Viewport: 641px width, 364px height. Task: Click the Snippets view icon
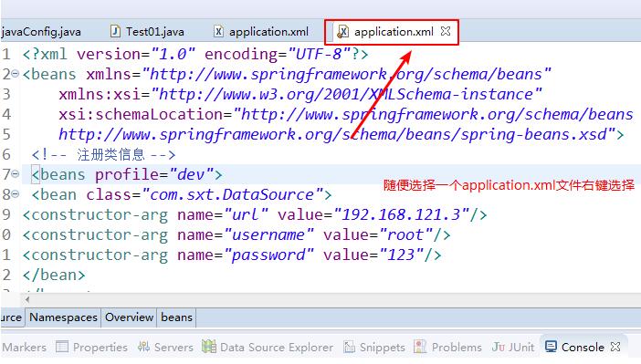pyautogui.click(x=349, y=347)
